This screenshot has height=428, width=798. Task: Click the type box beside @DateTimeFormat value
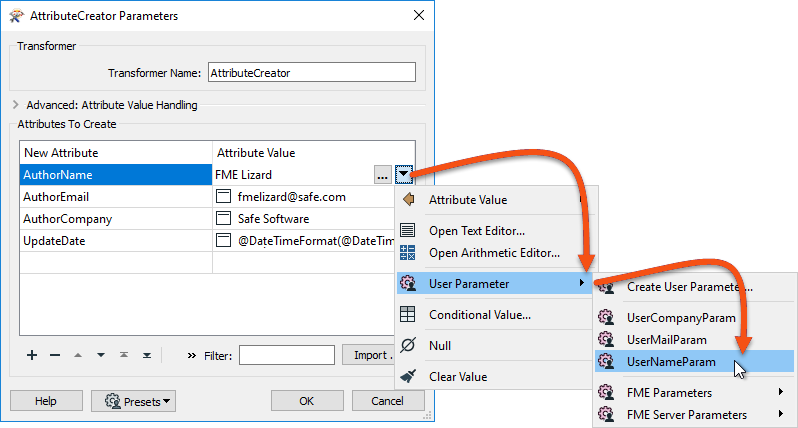tap(223, 240)
